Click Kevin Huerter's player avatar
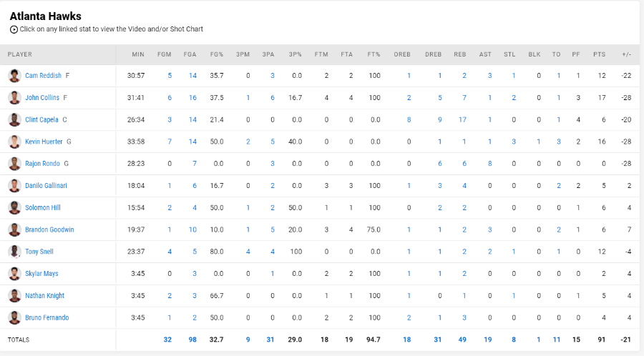 (x=14, y=142)
